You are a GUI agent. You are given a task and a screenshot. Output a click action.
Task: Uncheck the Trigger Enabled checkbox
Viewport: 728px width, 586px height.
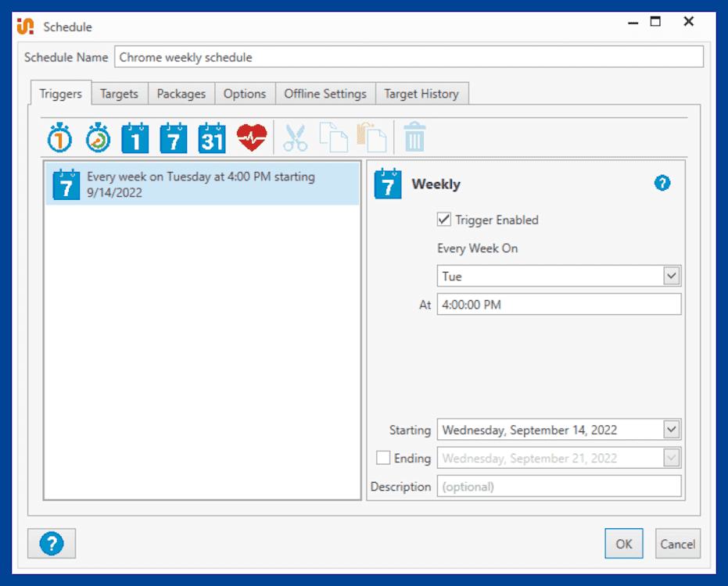(x=443, y=220)
